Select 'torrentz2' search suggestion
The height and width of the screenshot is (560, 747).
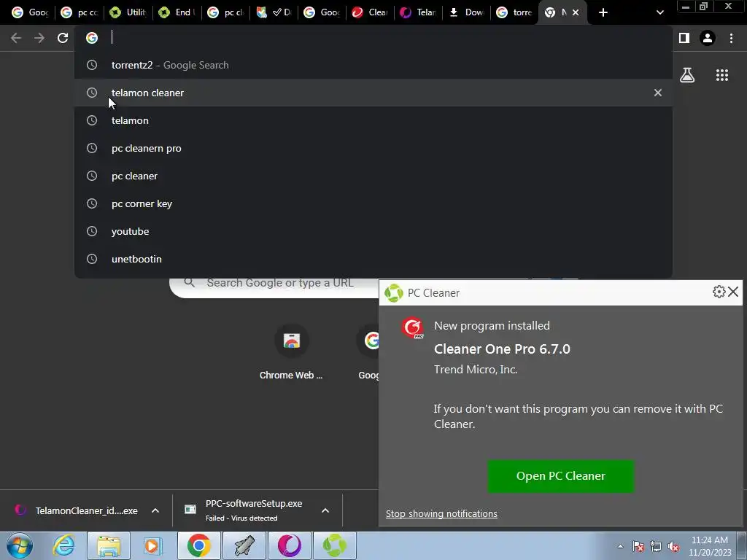click(x=373, y=65)
